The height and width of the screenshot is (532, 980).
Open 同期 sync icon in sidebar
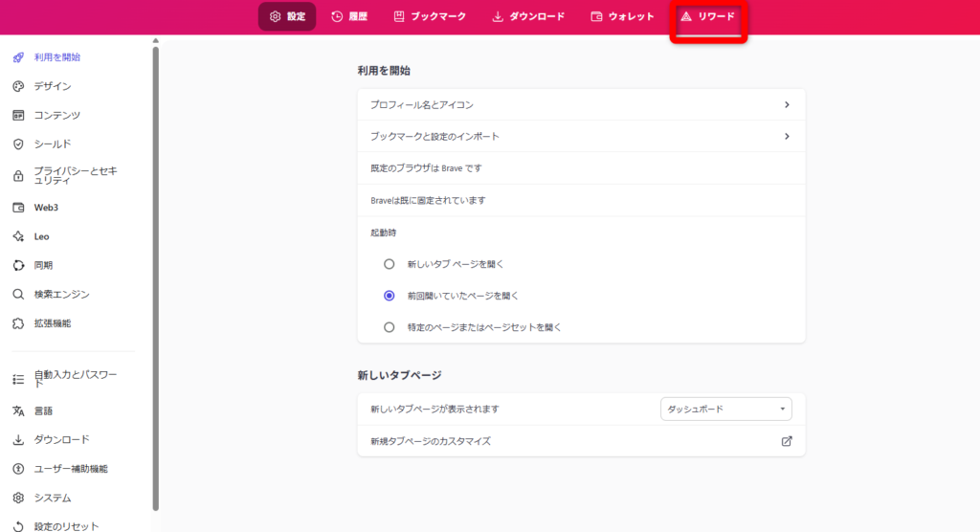[17, 265]
